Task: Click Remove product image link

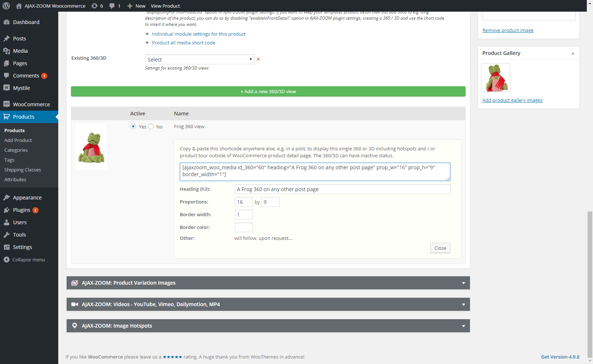Action: pos(508,30)
